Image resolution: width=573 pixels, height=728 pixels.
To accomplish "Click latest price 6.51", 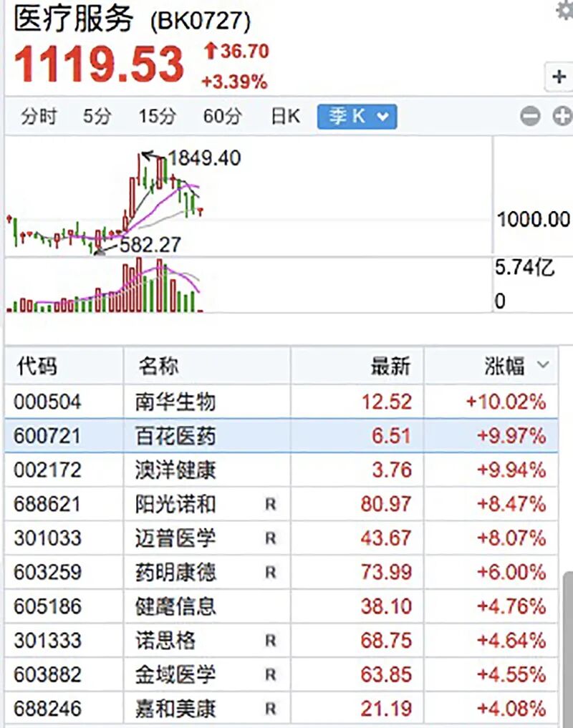I will [391, 435].
